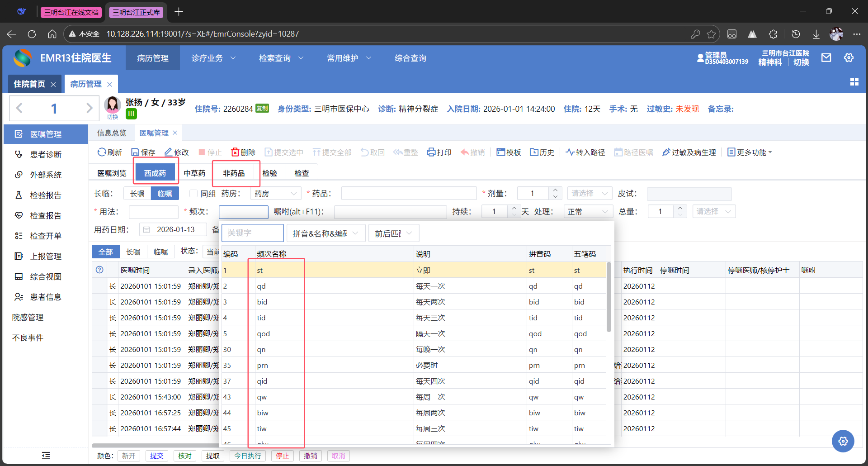This screenshot has width=868, height=466.
Task: Expand 拼音&名称&编码 search mode dropdown
Action: [x=325, y=233]
